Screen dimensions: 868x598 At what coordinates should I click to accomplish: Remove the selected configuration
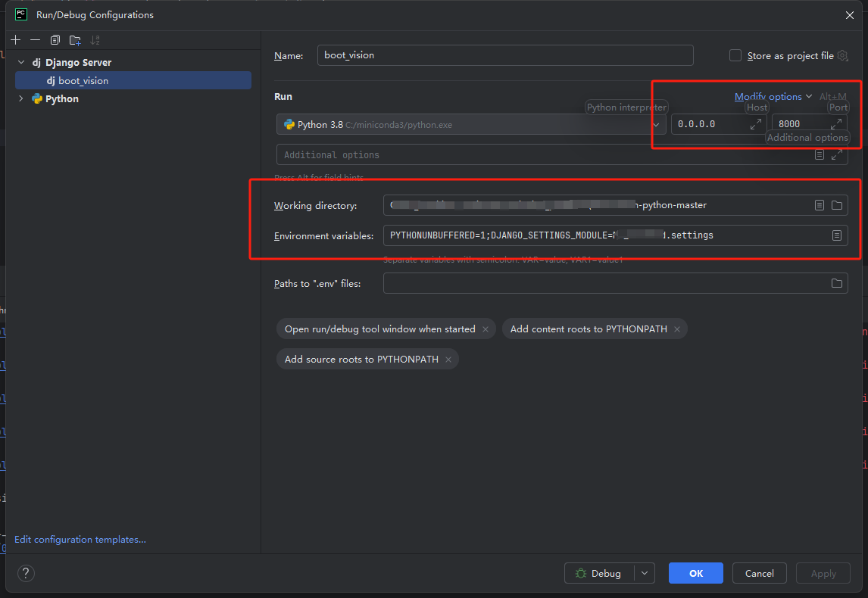[x=35, y=39]
